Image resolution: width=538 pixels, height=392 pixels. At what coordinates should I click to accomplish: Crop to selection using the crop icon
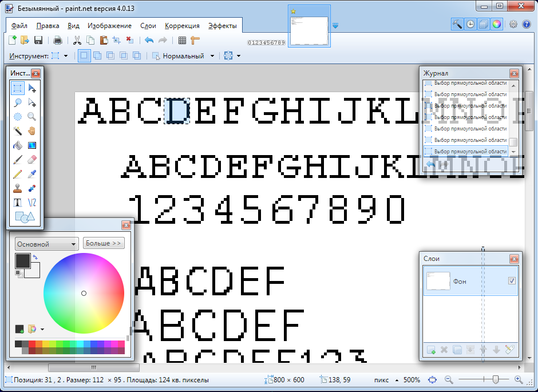point(117,41)
